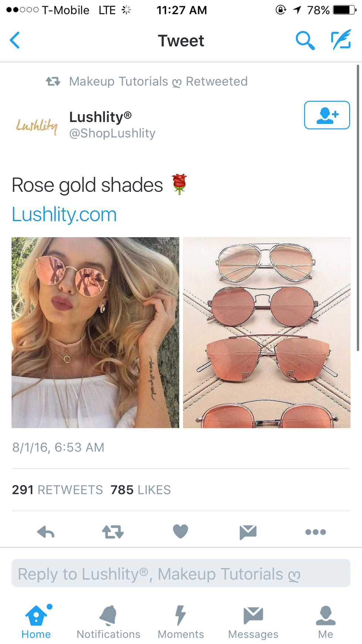View the 785 Likes list
The width and height of the screenshot is (362, 644).
140,490
